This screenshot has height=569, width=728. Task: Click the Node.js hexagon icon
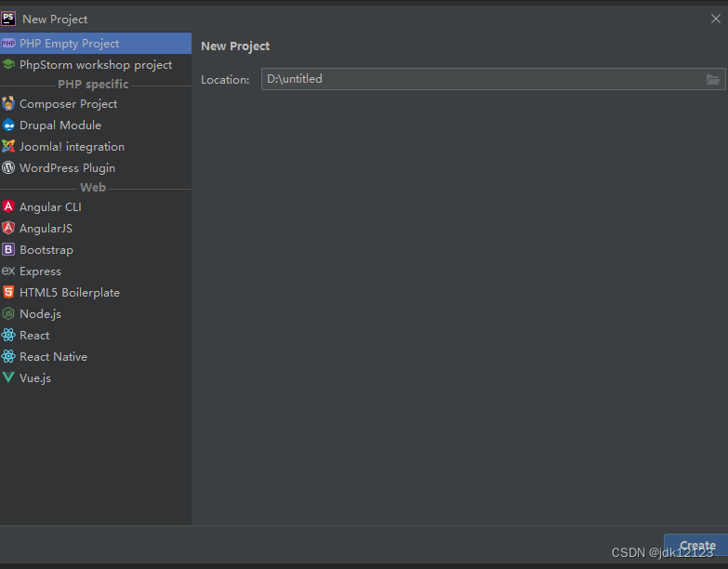pos(8,313)
